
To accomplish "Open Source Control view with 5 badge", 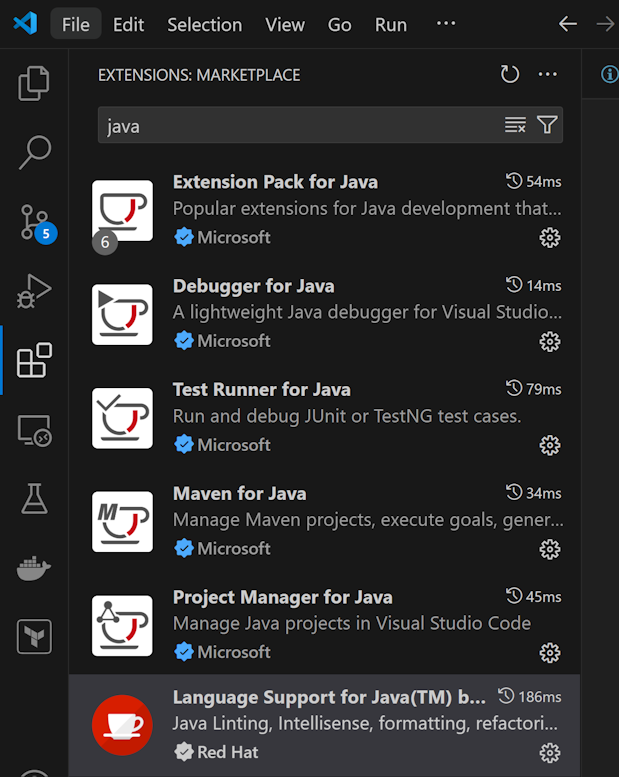I will coord(37,223).
